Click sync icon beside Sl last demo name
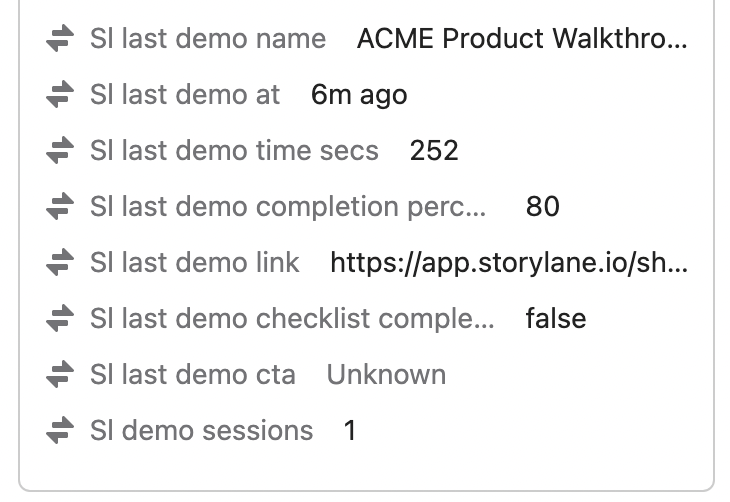The height and width of the screenshot is (502, 730). click(x=61, y=39)
